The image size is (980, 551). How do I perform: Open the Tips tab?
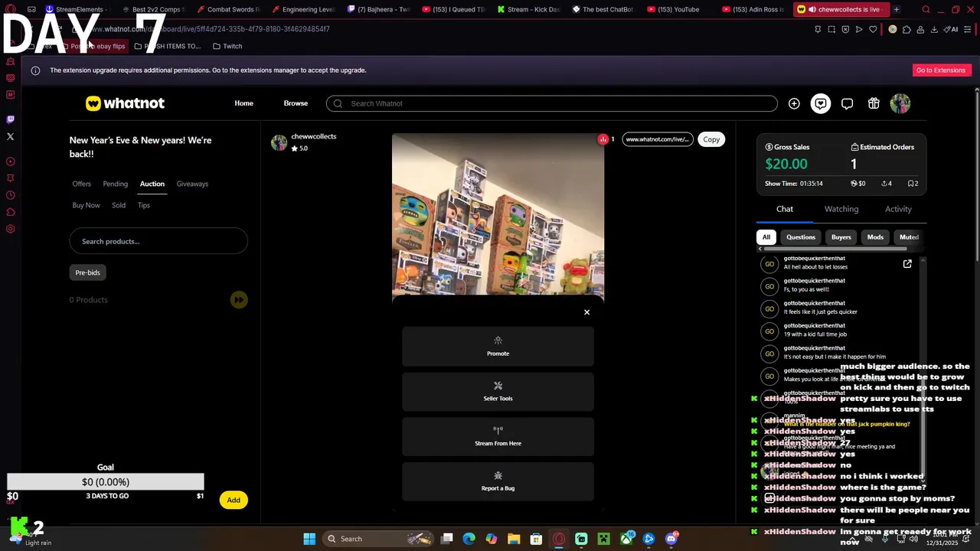(x=144, y=205)
